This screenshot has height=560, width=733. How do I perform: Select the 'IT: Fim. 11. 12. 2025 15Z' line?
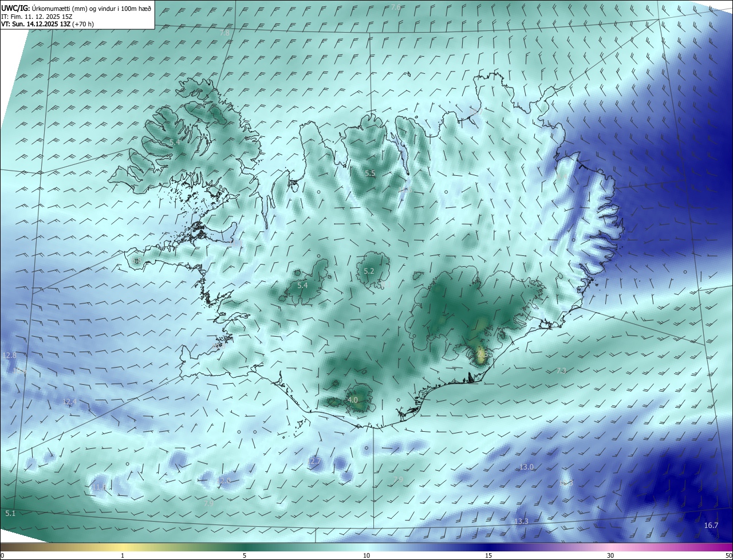coord(37,17)
